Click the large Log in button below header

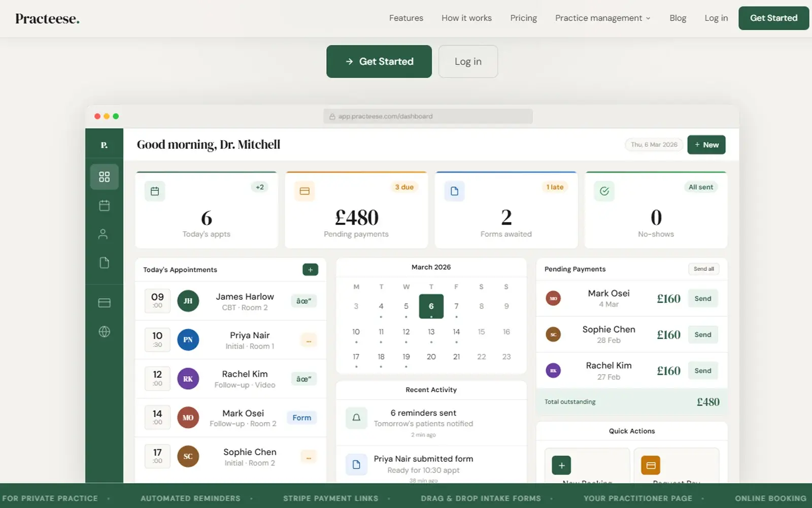[468, 61]
